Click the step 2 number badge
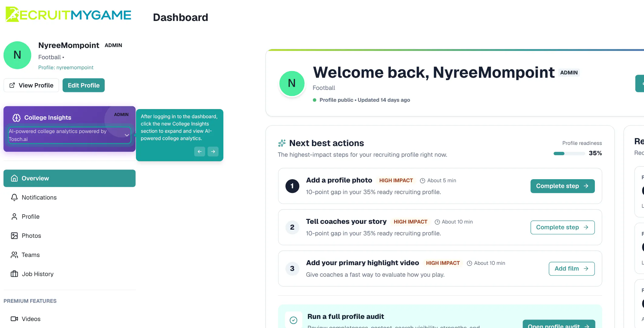Viewport: 644px width, 328px height. pos(292,227)
